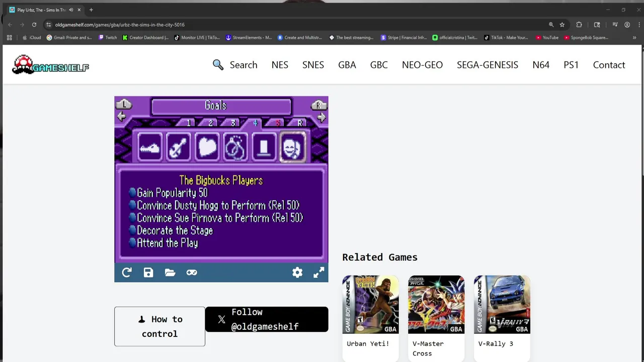Click Convince Sue Pirnova to Perform goal
This screenshot has width=644, height=362.
(216, 218)
